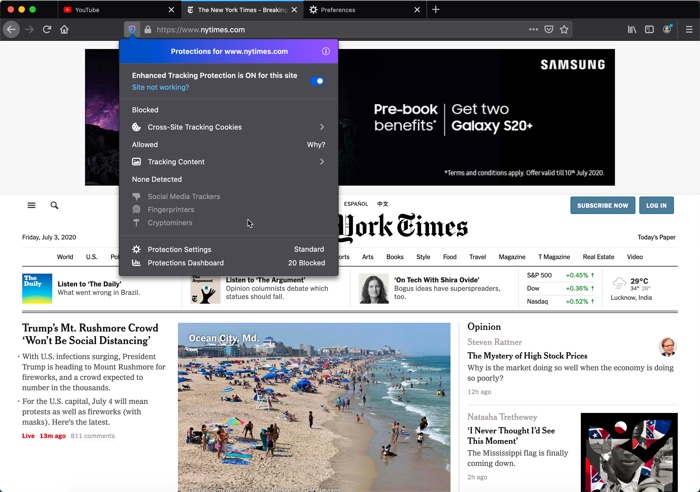
Task: Open 'I Never Thought I'd See This Moment'
Action: (511, 435)
